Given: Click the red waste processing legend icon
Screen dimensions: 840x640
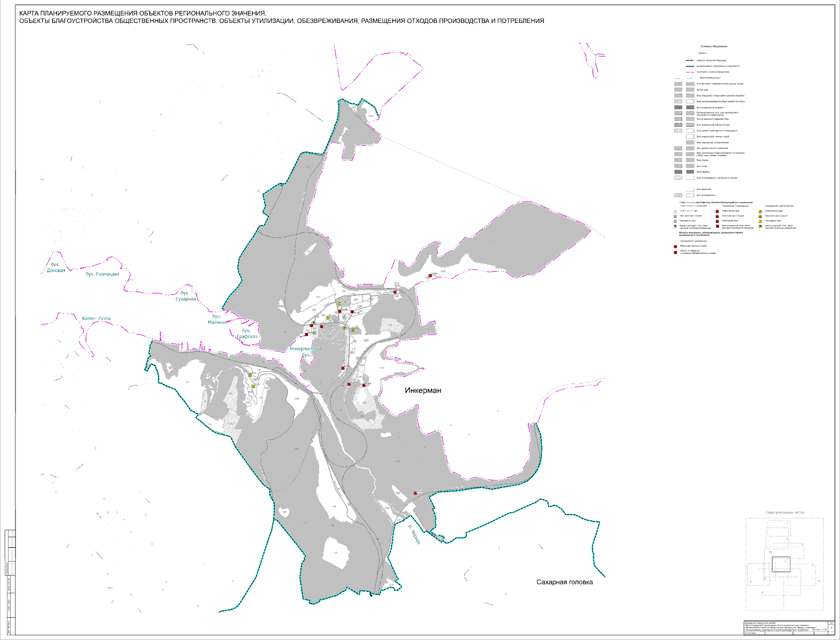Looking at the screenshot, I should (x=675, y=252).
